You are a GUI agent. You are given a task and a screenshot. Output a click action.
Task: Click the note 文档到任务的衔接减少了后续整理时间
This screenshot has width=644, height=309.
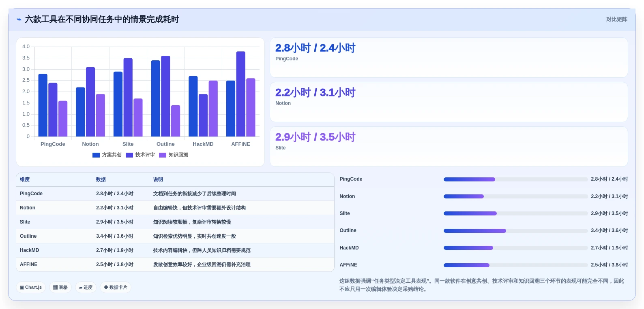(x=195, y=194)
